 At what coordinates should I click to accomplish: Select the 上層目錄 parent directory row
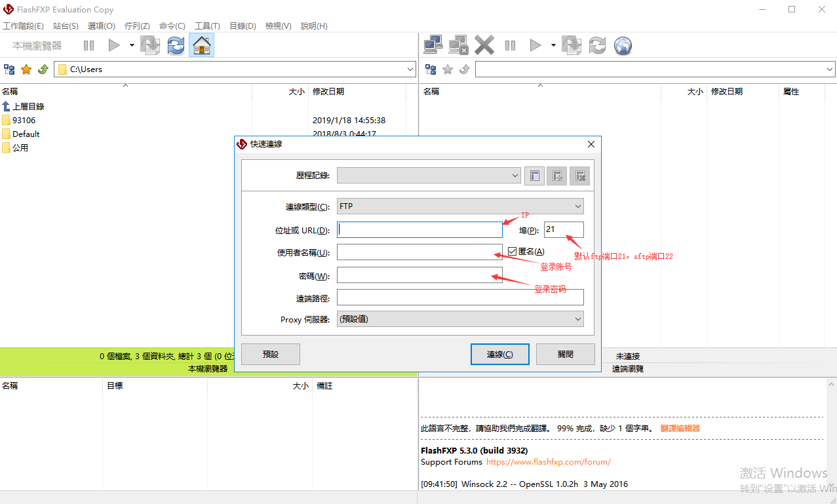coord(29,106)
